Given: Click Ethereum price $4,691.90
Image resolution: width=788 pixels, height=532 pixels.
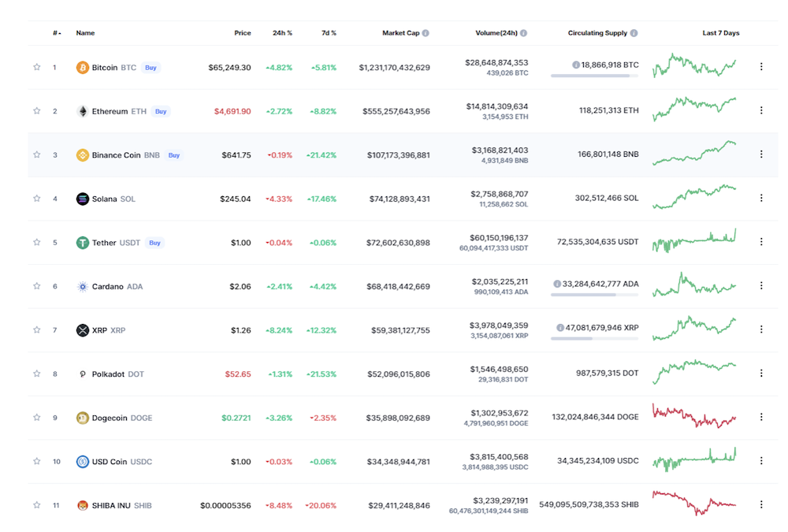Looking at the screenshot, I should click(x=232, y=111).
